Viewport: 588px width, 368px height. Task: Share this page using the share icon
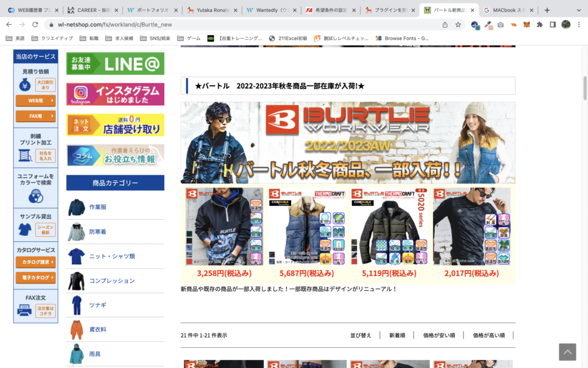coord(445,24)
